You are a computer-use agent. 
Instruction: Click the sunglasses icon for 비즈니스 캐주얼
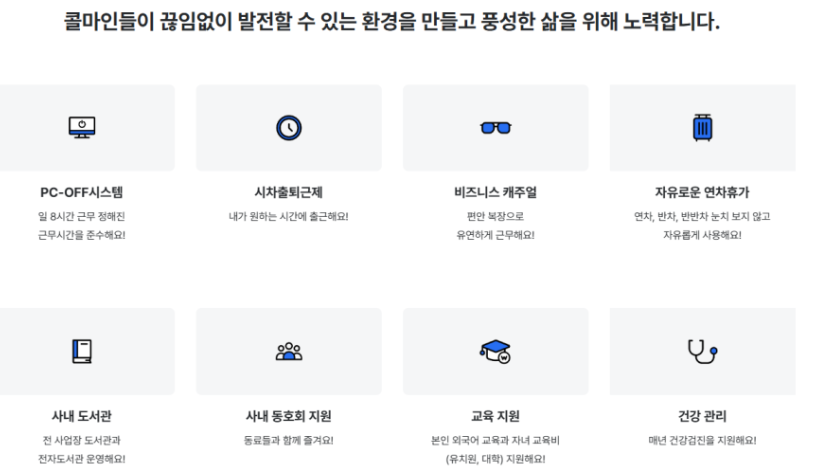tap(495, 128)
